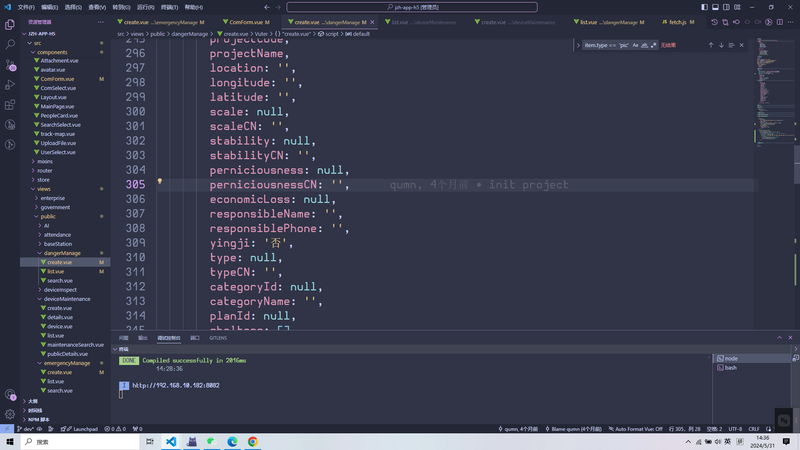Click the find in selection icon
This screenshot has width=800, height=450.
click(731, 45)
